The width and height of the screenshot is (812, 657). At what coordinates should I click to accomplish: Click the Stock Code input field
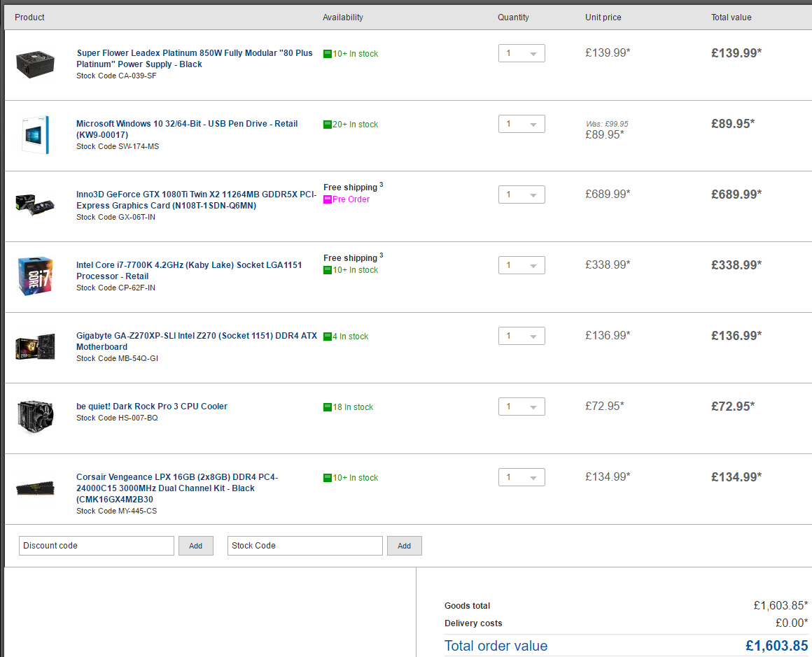click(305, 546)
